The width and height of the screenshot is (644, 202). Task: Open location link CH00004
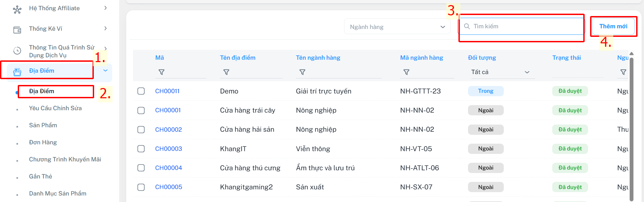169,168
